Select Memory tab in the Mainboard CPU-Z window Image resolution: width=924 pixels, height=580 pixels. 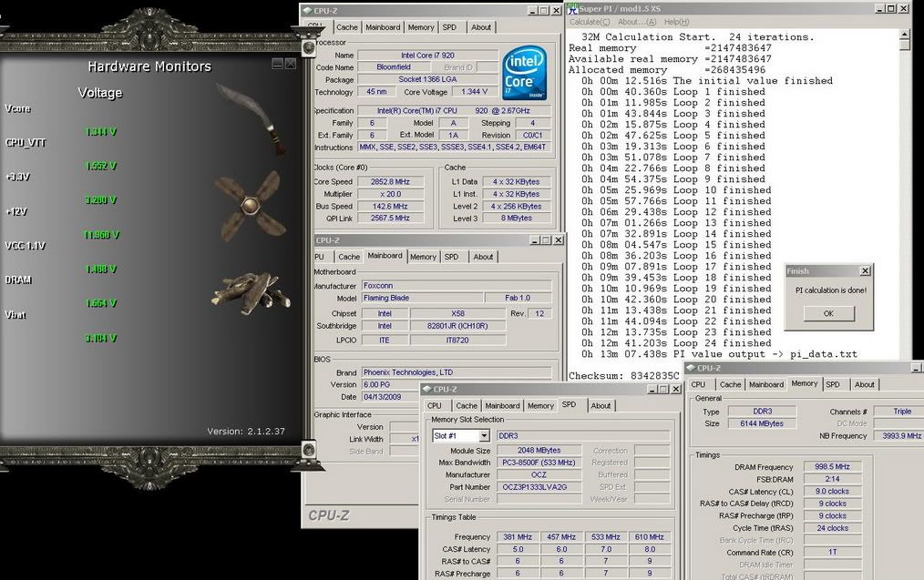(x=423, y=257)
